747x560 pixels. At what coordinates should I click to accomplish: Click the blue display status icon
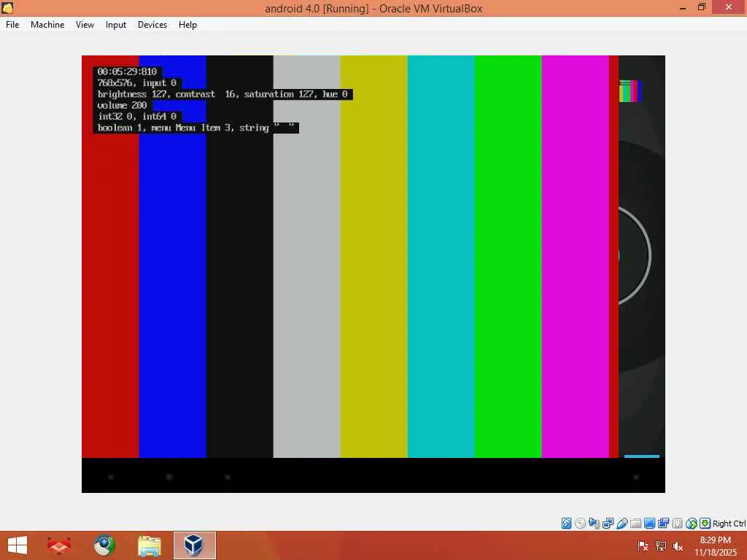(x=649, y=524)
